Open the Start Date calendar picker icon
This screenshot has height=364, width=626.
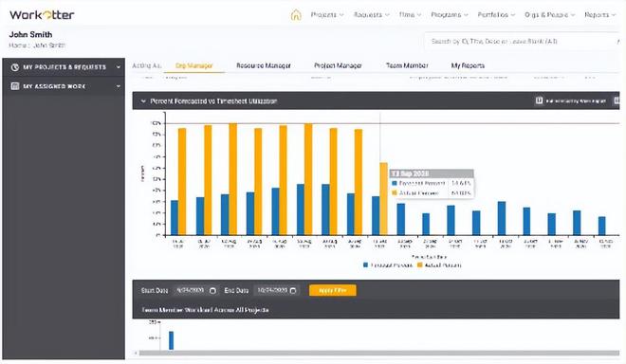212,291
